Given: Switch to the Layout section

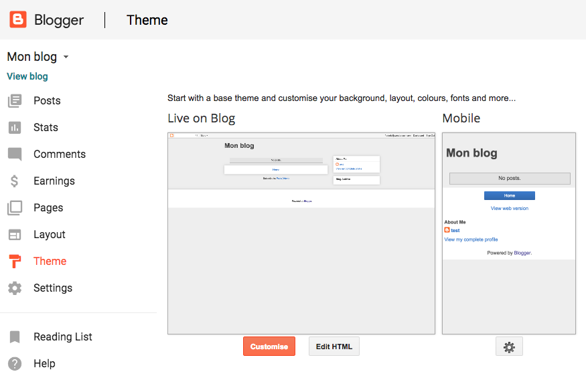Looking at the screenshot, I should (50, 235).
